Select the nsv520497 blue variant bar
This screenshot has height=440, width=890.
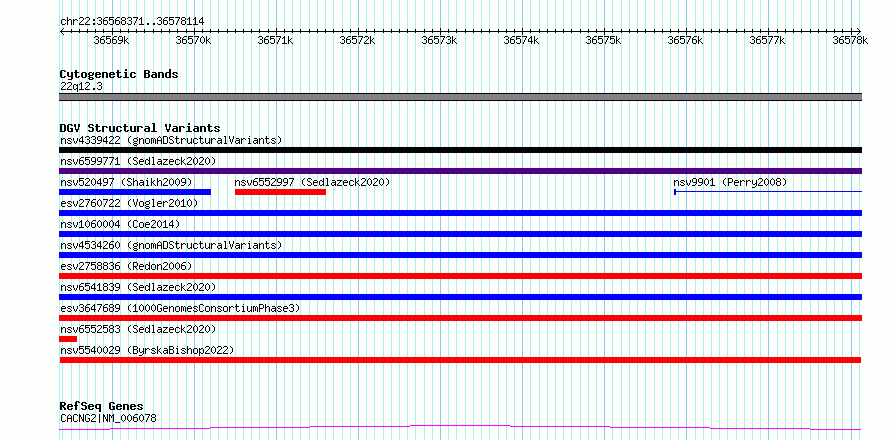pos(135,192)
